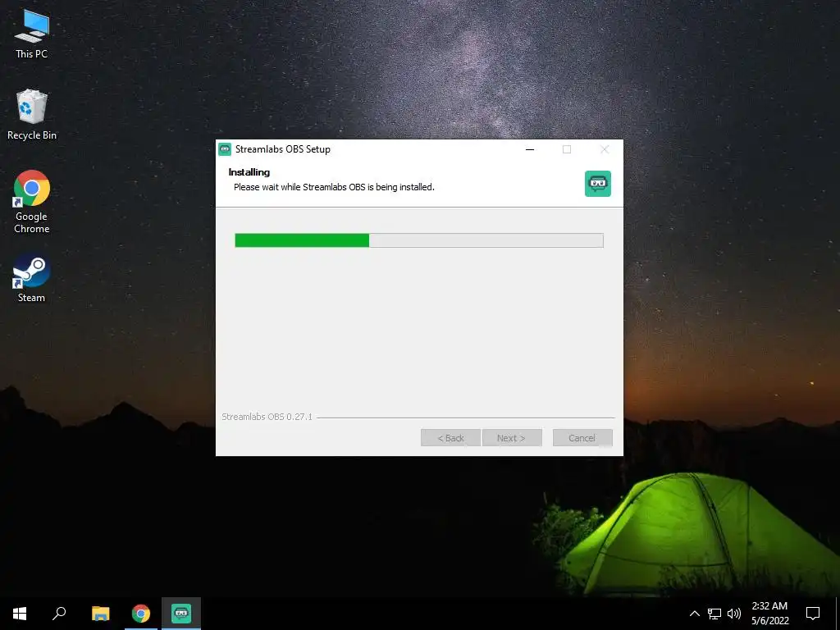This screenshot has height=630, width=840.
Task: Select Streamlabs OBS Setup taskbar button
Action: pyautogui.click(x=181, y=614)
